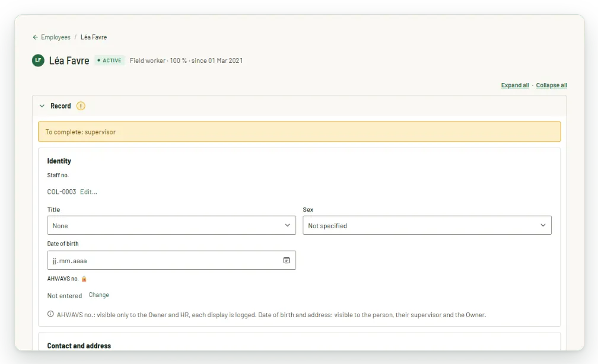Click the LF avatar circle
598x364 pixels.
tap(38, 60)
